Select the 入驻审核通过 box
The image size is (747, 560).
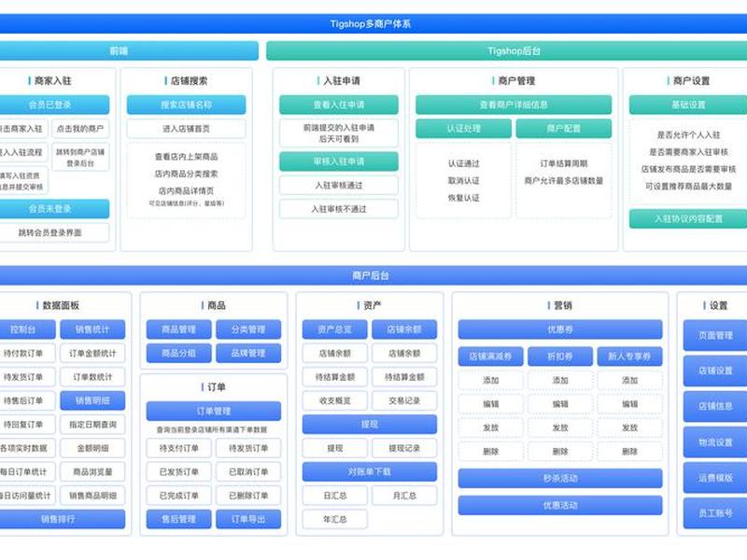339,185
